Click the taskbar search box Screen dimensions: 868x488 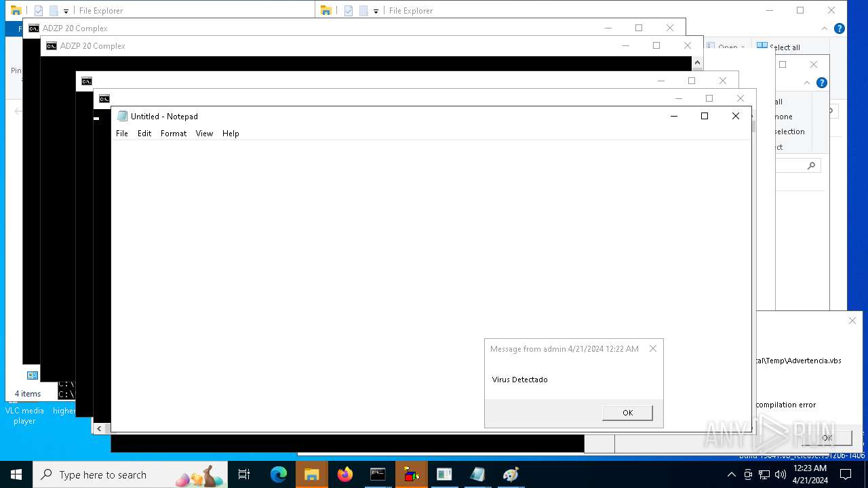(x=130, y=474)
